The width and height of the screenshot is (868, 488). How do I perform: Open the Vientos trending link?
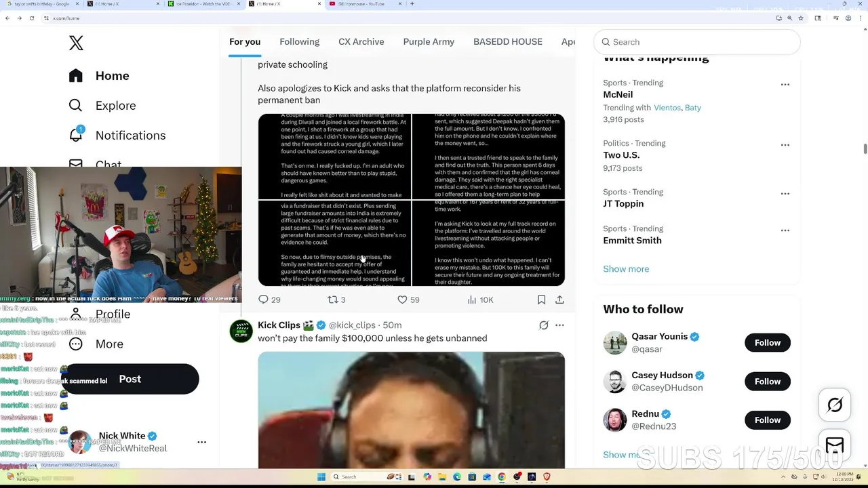667,108
